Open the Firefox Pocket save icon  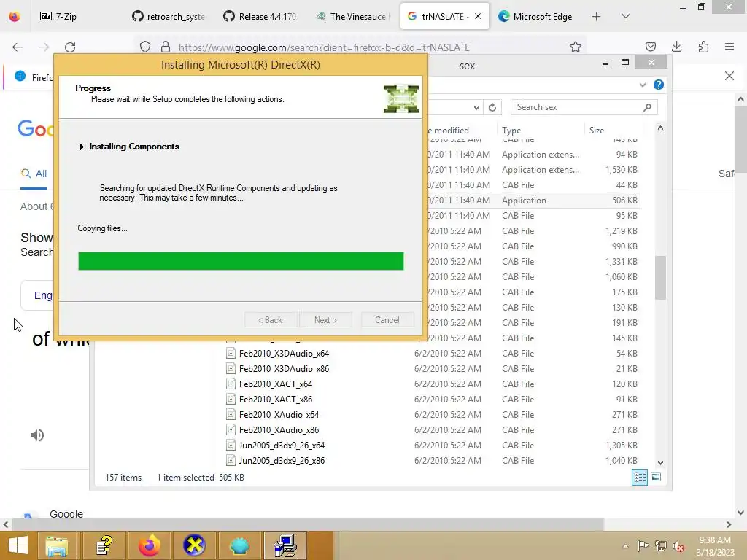pyautogui.click(x=651, y=47)
